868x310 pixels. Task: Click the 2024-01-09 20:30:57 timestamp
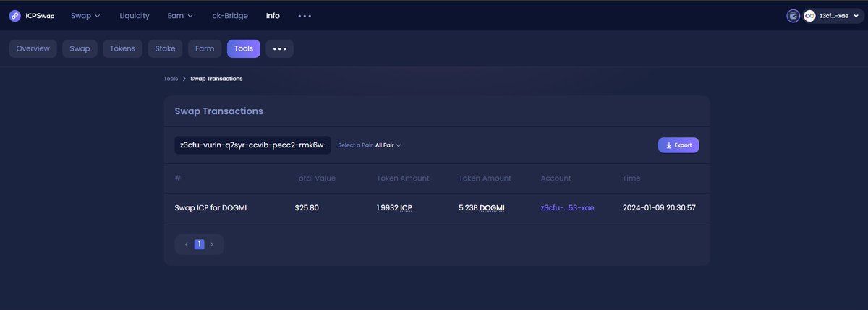[x=660, y=208]
